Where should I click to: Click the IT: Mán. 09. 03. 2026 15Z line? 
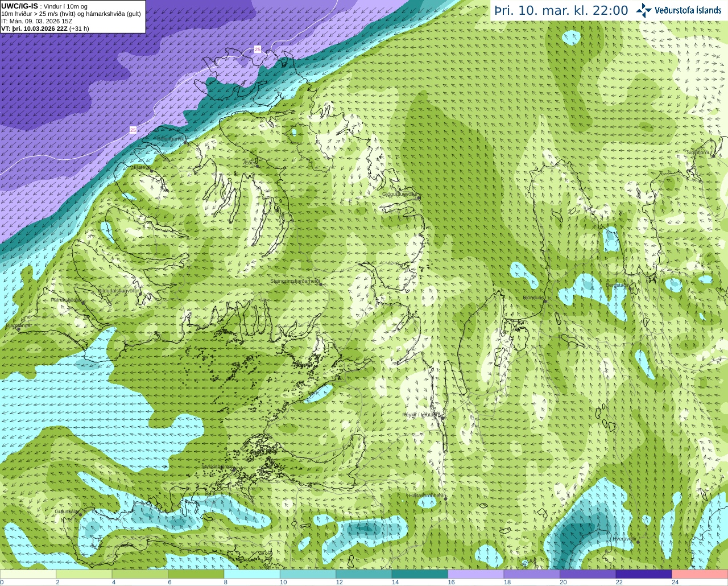pyautogui.click(x=37, y=20)
